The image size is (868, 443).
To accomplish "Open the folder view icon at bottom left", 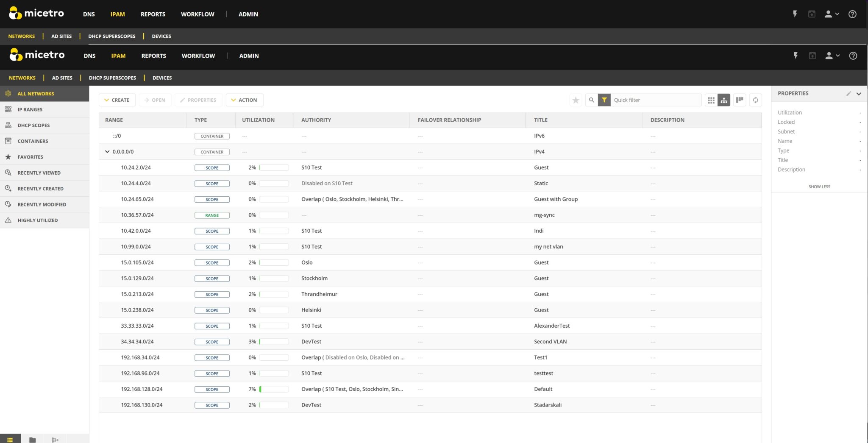I will click(x=32, y=440).
